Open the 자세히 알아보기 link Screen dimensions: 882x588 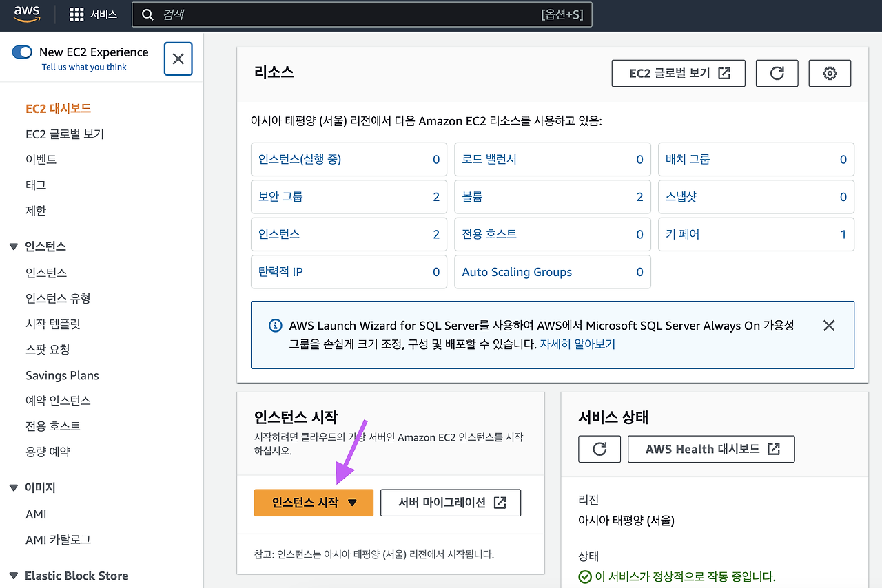coord(577,344)
